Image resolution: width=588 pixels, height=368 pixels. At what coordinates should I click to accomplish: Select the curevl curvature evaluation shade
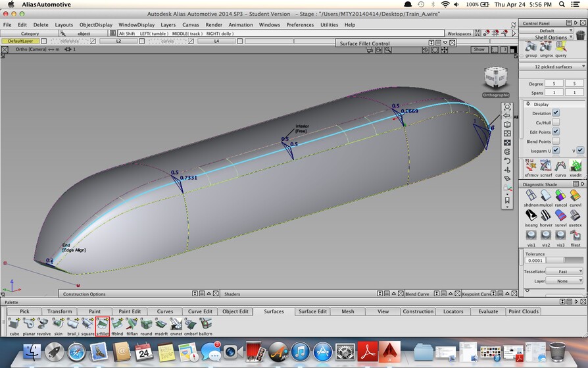[x=576, y=197]
